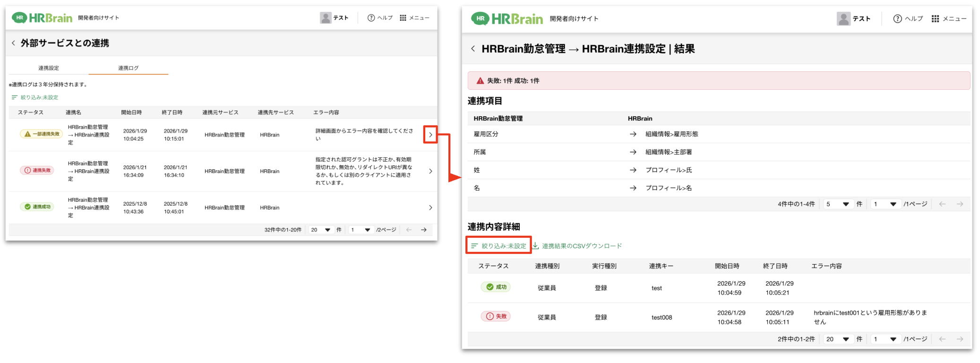
Task: Switch to the 連携設定 tab
Action: coord(49,68)
